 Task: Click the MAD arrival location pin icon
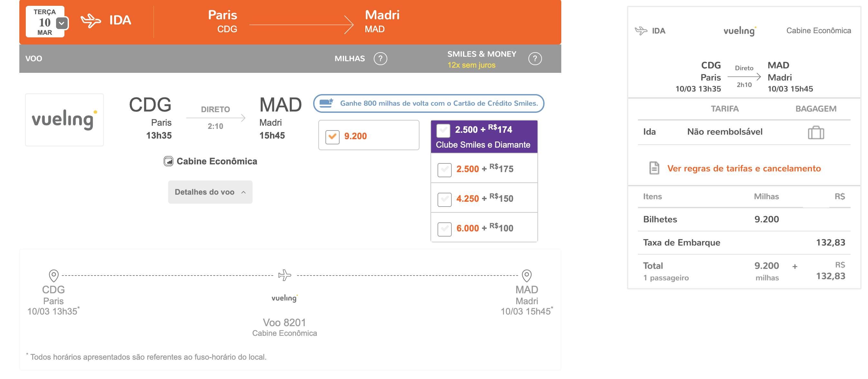[527, 276]
